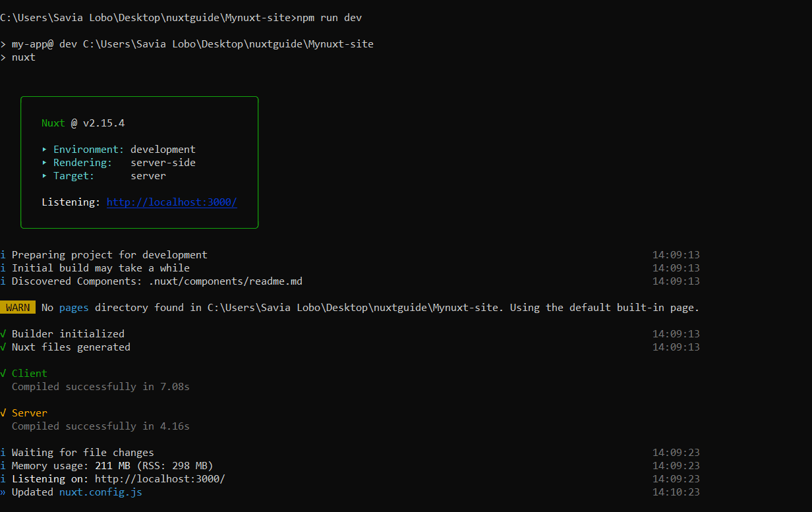The height and width of the screenshot is (512, 812).
Task: Click the blue 'pages' word in the warning
Action: [x=74, y=308]
